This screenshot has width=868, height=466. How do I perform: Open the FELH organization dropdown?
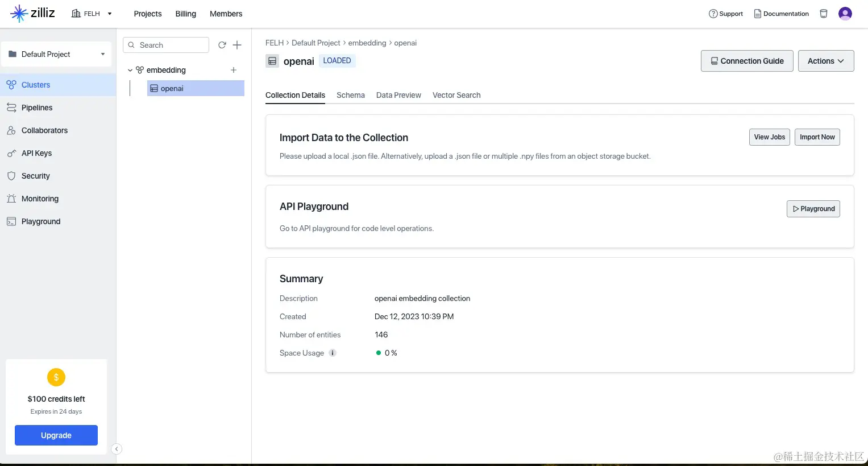(92, 14)
